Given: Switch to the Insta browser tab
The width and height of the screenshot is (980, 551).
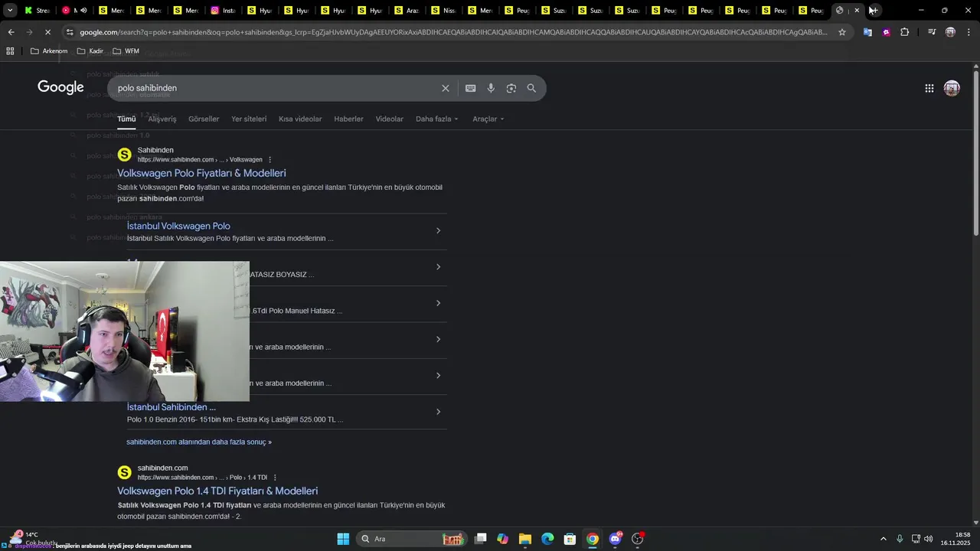Looking at the screenshot, I should pos(224,11).
